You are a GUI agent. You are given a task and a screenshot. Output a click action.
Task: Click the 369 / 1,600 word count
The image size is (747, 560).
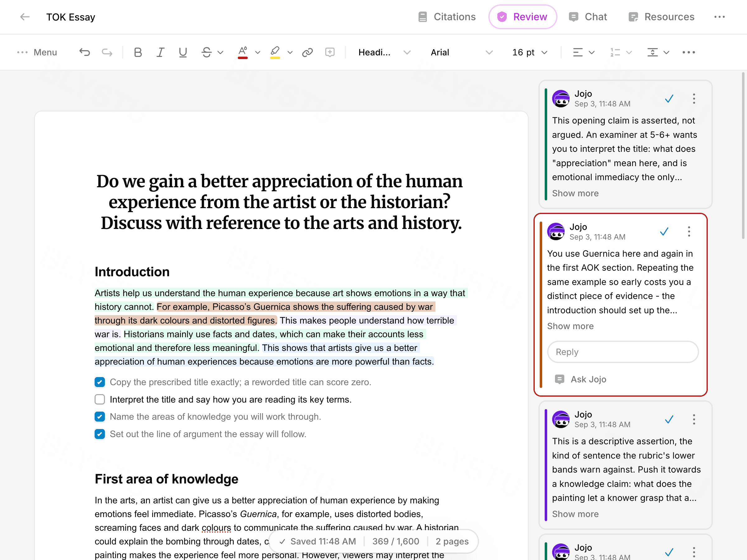point(396,541)
